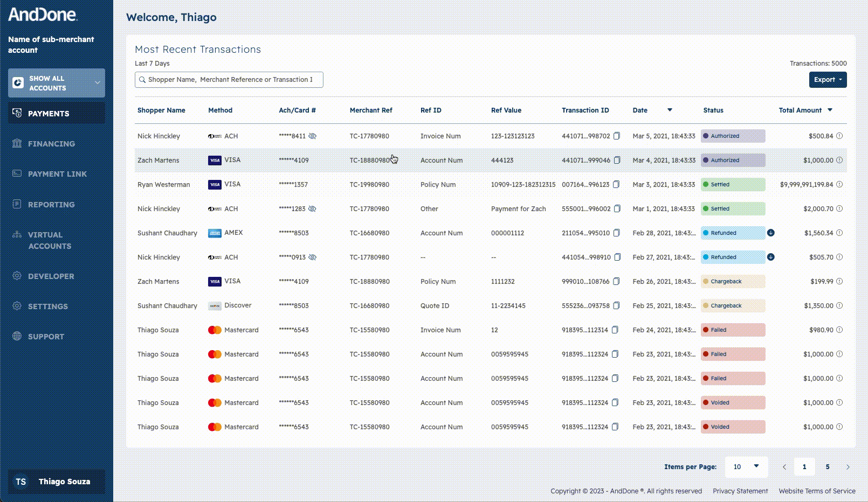868x502 pixels.
Task: Copy transaction ID 999010...108766
Action: pos(617,282)
